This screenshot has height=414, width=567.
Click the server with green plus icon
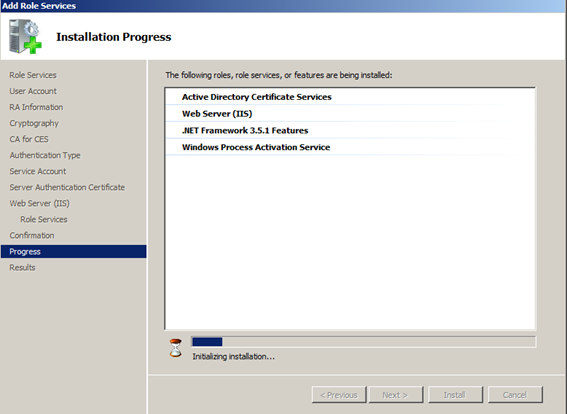pos(25,37)
